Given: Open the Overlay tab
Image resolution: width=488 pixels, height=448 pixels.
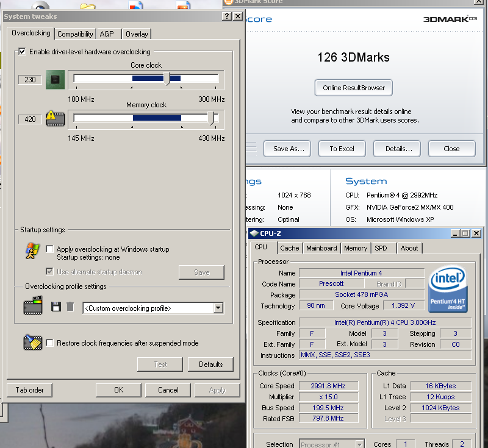Looking at the screenshot, I should pyautogui.click(x=137, y=34).
